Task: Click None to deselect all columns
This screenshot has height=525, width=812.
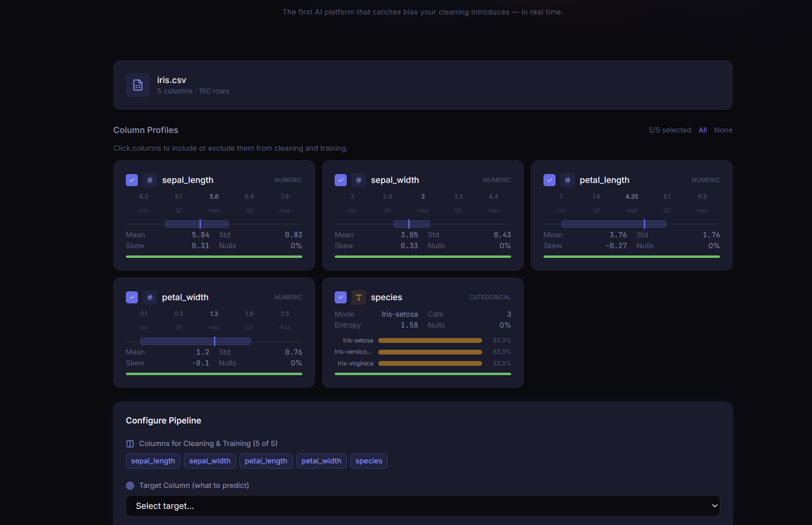Action: click(723, 130)
